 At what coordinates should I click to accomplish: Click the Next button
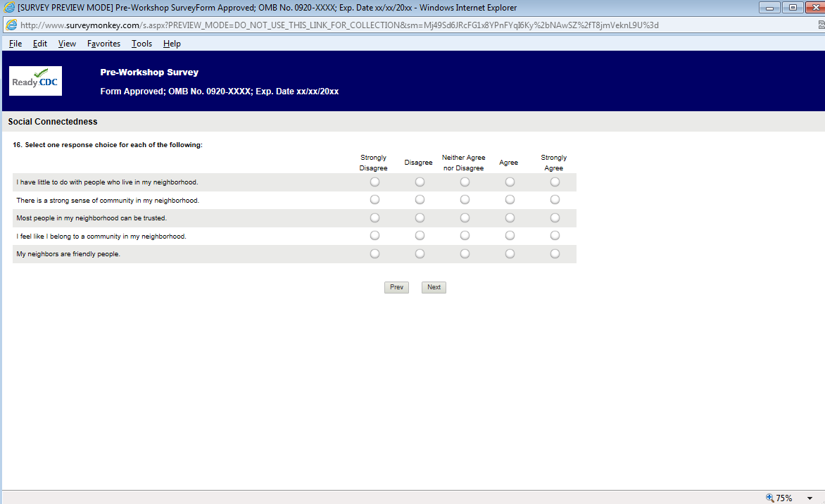coord(434,287)
